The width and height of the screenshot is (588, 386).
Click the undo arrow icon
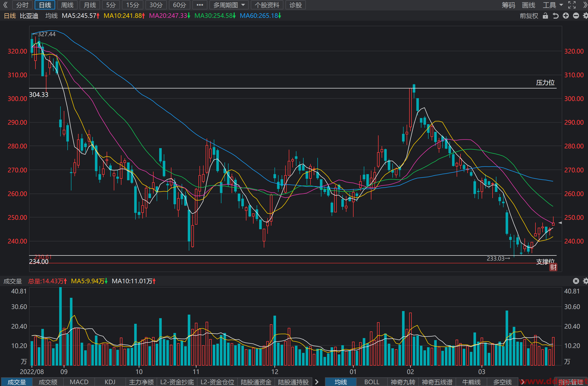click(555, 16)
